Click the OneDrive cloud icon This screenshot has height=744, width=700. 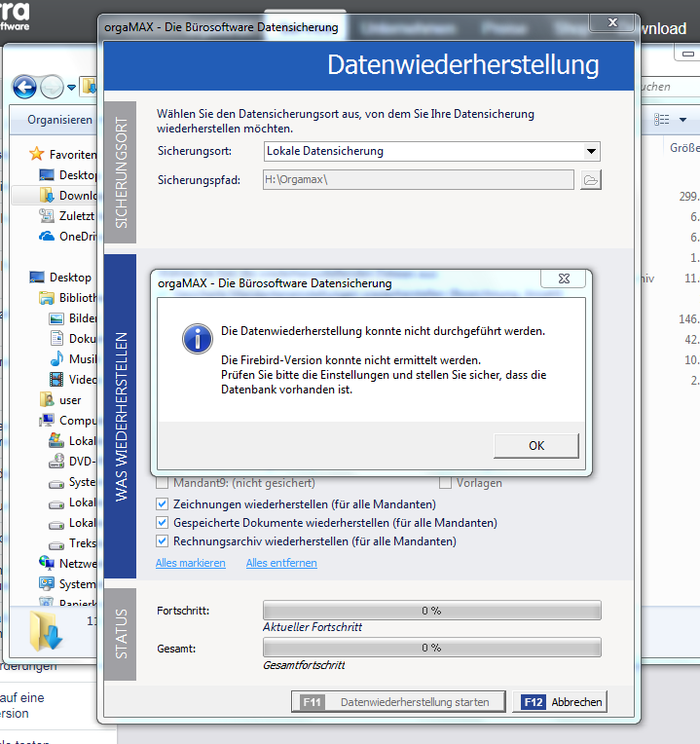coord(47,236)
